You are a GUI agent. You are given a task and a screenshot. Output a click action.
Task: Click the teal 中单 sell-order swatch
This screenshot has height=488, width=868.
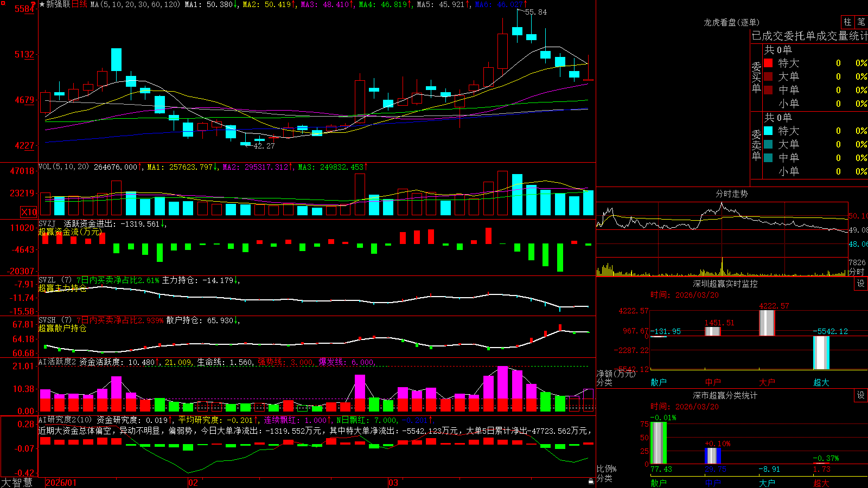(x=768, y=158)
